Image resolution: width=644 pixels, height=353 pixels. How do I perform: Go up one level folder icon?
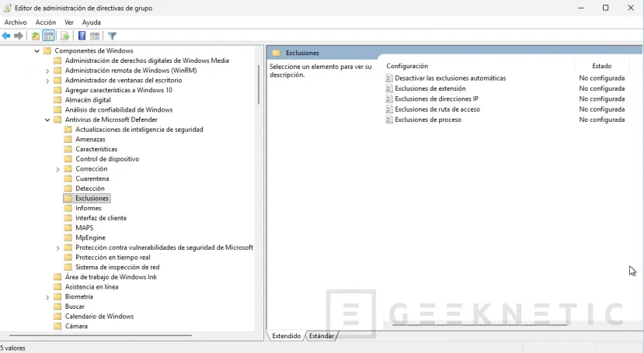pos(36,36)
